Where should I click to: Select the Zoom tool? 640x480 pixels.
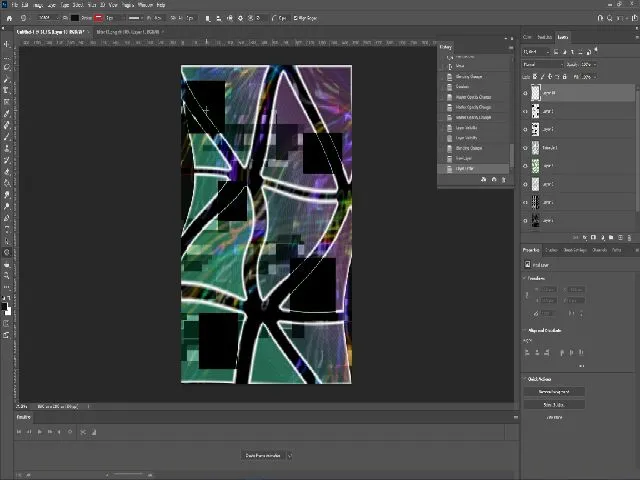pos(7,276)
